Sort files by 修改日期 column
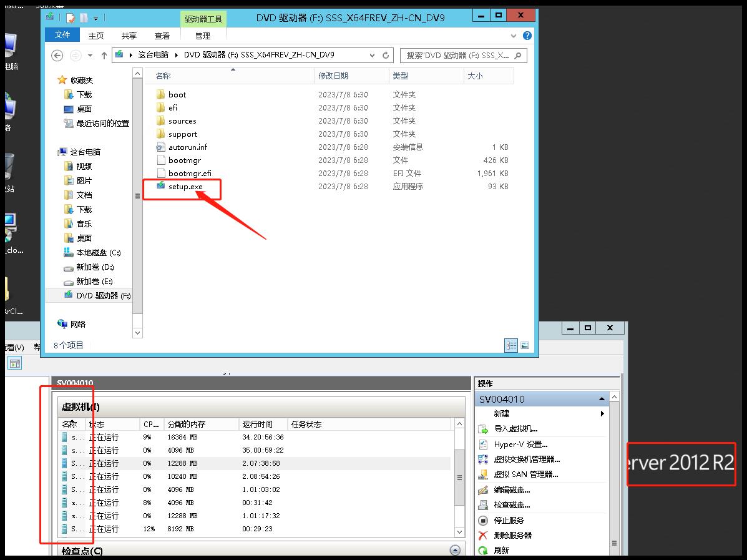The width and height of the screenshot is (747, 560). point(351,76)
